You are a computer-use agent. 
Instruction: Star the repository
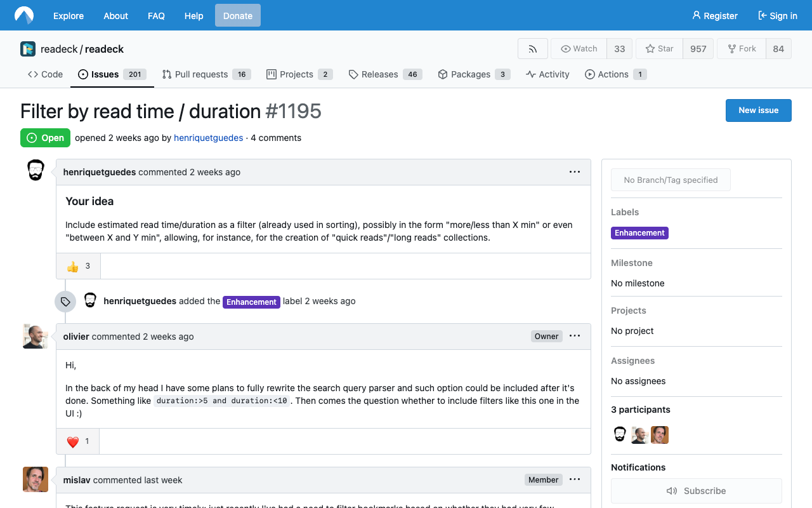(659, 49)
